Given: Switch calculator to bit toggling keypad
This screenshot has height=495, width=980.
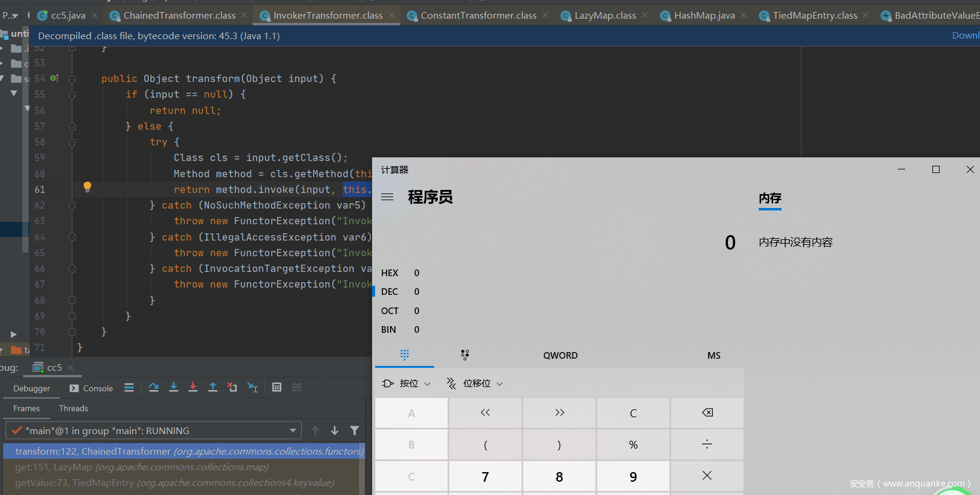Looking at the screenshot, I should click(x=464, y=355).
